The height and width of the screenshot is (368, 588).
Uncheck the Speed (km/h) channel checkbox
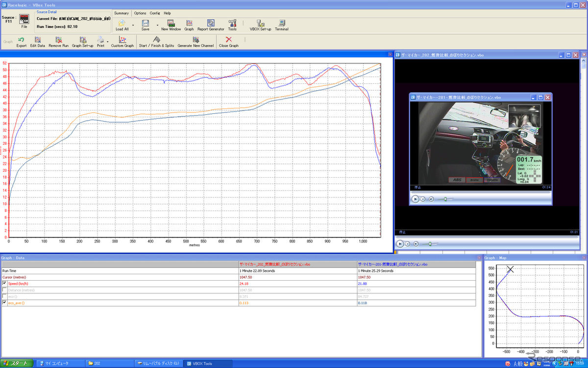click(x=5, y=284)
